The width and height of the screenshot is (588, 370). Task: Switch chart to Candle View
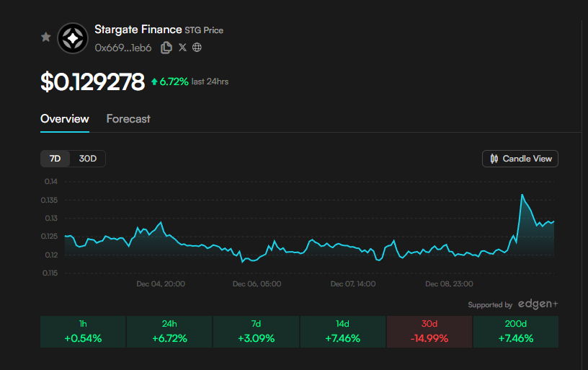[x=520, y=159]
